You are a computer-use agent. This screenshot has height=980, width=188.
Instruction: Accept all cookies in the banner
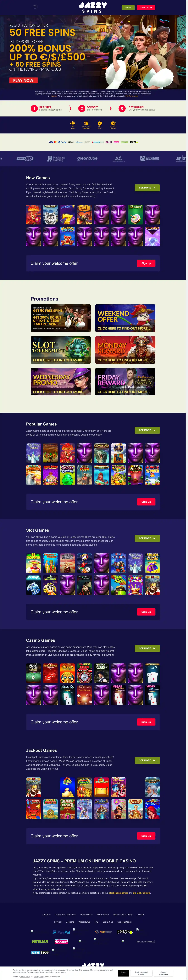coord(123,973)
